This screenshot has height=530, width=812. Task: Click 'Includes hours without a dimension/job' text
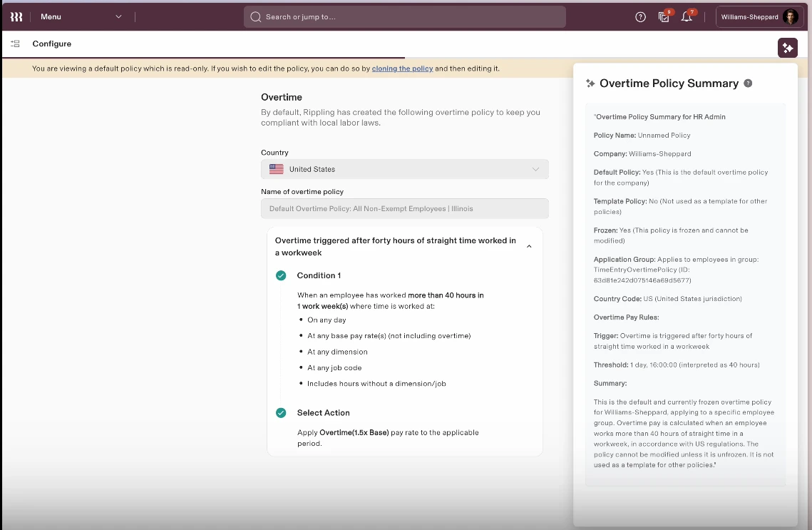376,384
